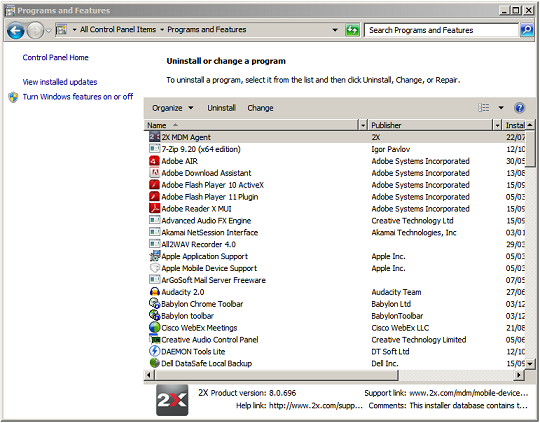The width and height of the screenshot is (540, 423).
Task: Click the DAEMON Tools Lite lightning icon
Action: point(154,351)
